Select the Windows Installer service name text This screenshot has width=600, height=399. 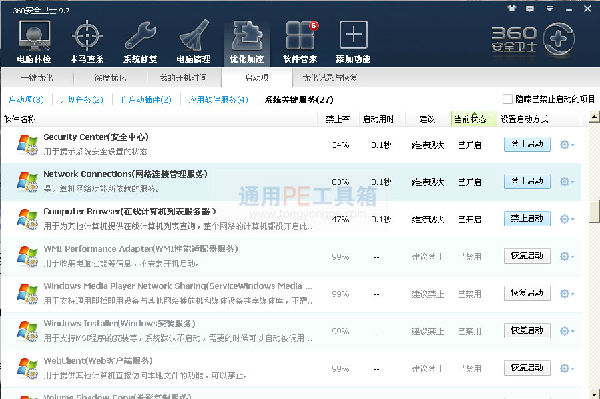119,323
